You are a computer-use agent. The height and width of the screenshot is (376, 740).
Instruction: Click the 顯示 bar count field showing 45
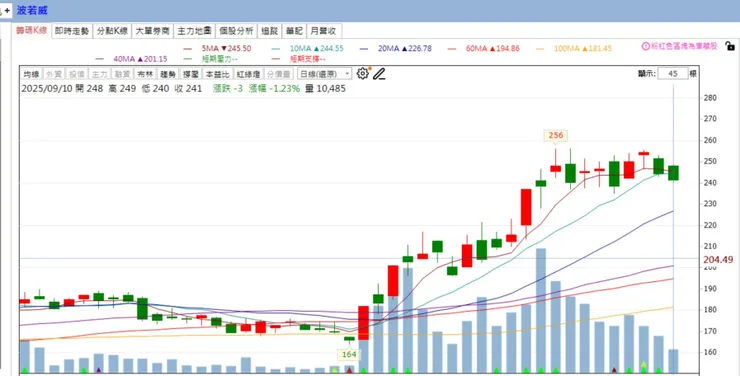673,74
